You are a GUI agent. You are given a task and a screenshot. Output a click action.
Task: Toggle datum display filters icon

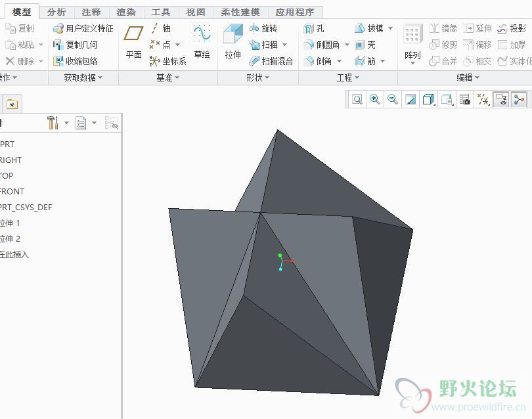pyautogui.click(x=483, y=99)
